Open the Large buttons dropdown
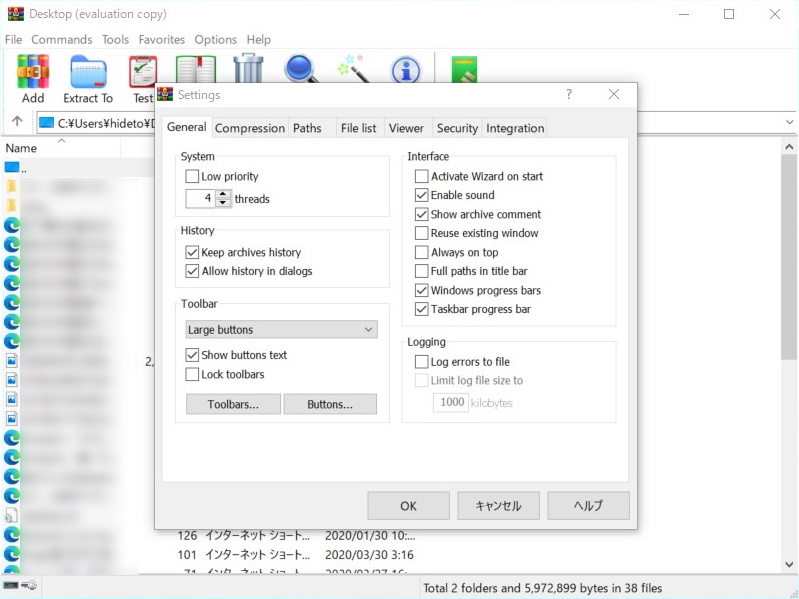Image resolution: width=799 pixels, height=599 pixels. click(x=281, y=330)
